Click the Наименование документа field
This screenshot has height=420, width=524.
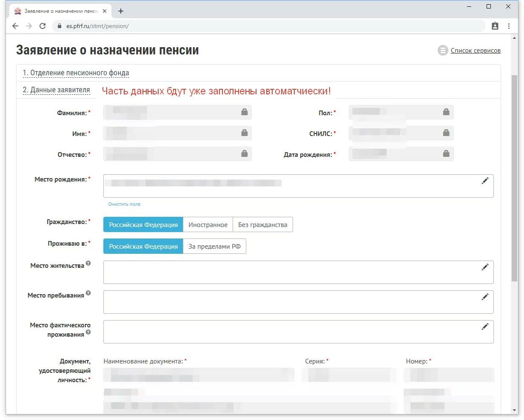pos(199,375)
